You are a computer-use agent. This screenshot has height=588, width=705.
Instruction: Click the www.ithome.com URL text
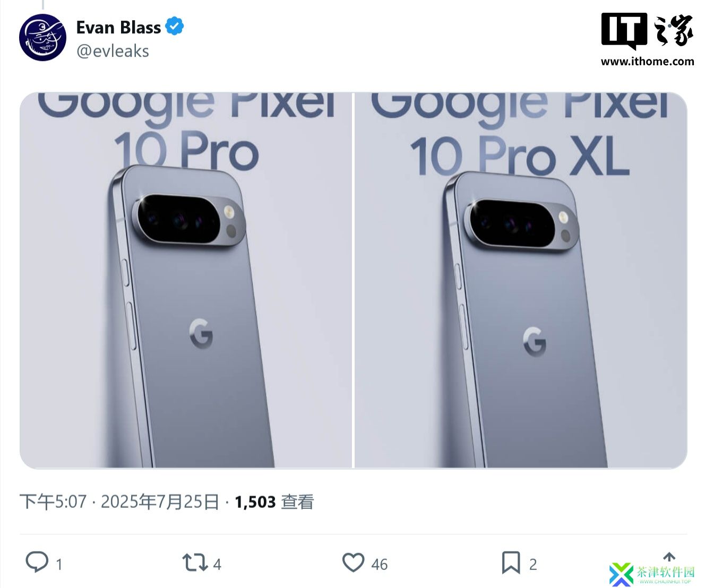(647, 61)
